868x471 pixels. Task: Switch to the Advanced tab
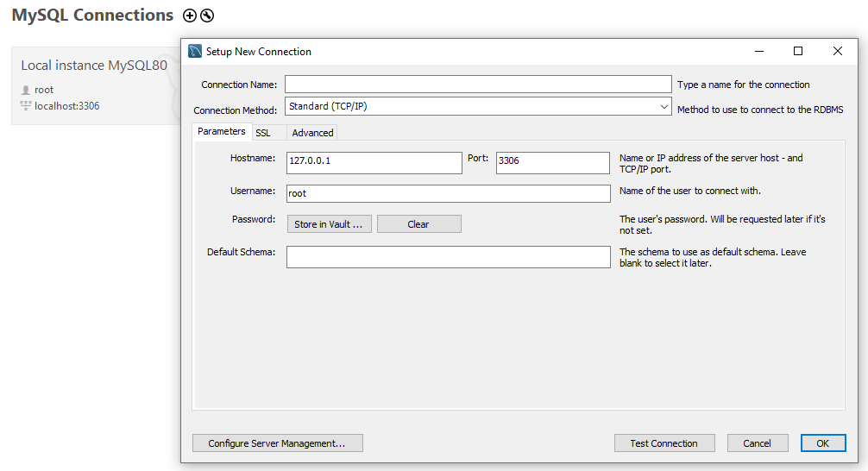[x=312, y=133]
